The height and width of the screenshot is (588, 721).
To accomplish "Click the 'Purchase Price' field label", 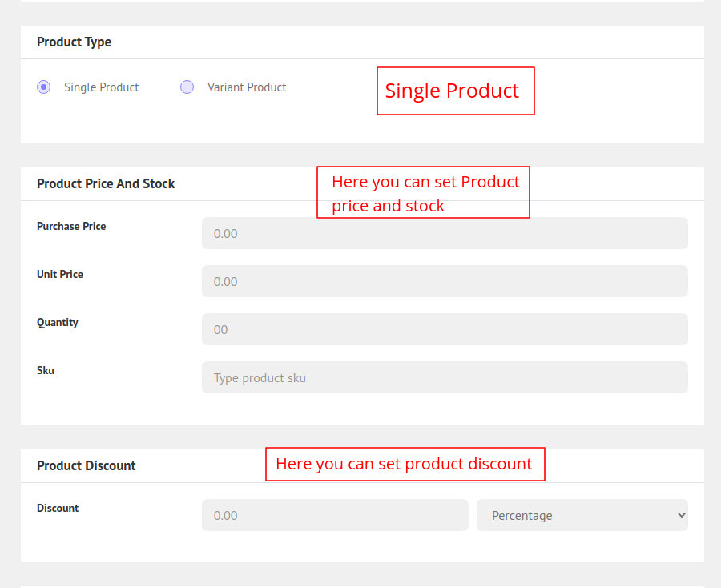I will pyautogui.click(x=71, y=226).
